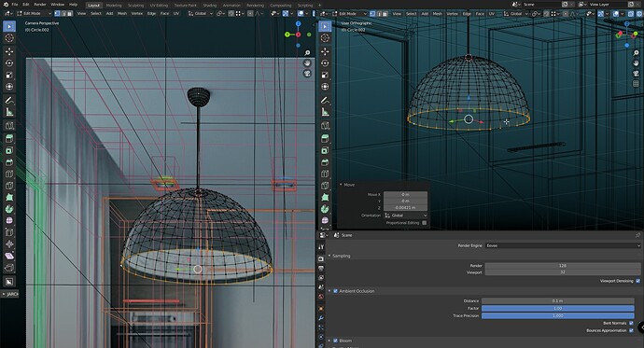The height and width of the screenshot is (348, 644).
Task: Click the Ambient Occlusion Distance field
Action: 558,300
